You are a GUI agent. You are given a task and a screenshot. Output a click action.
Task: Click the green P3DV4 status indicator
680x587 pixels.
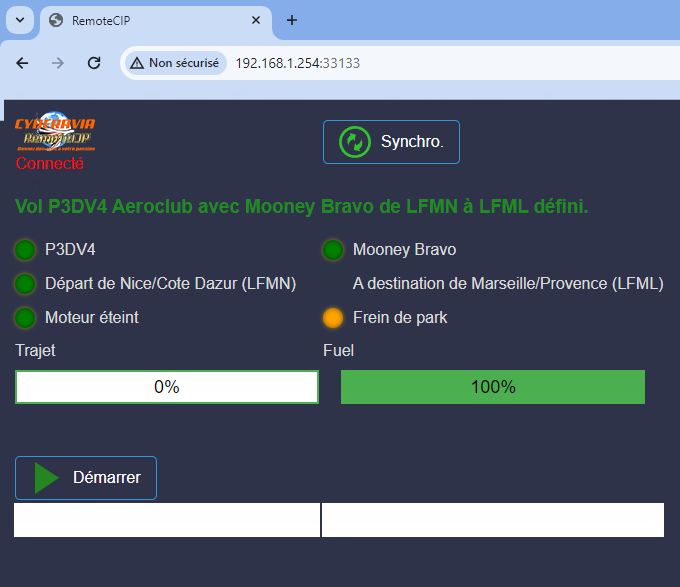pos(25,250)
